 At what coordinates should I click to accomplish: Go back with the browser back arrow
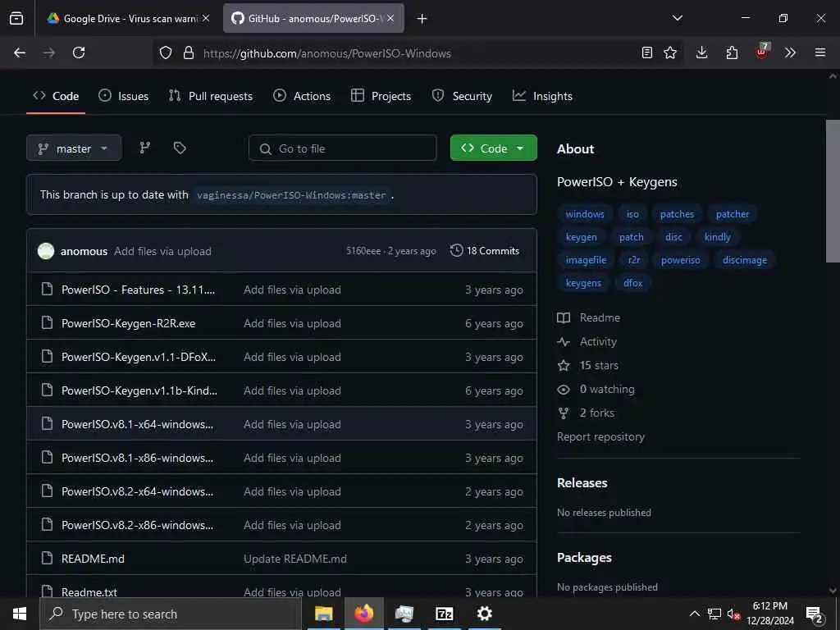tap(20, 52)
